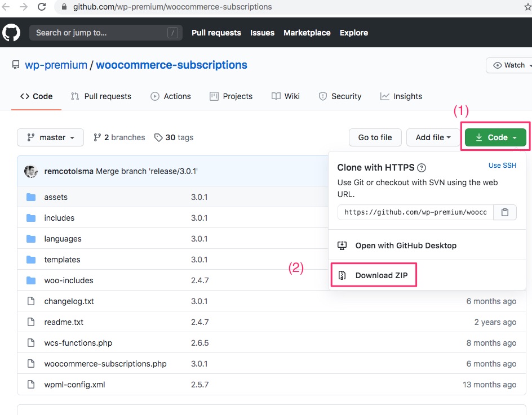Open the woocommerce-subscriptions repository link
The image size is (532, 415).
coord(172,65)
